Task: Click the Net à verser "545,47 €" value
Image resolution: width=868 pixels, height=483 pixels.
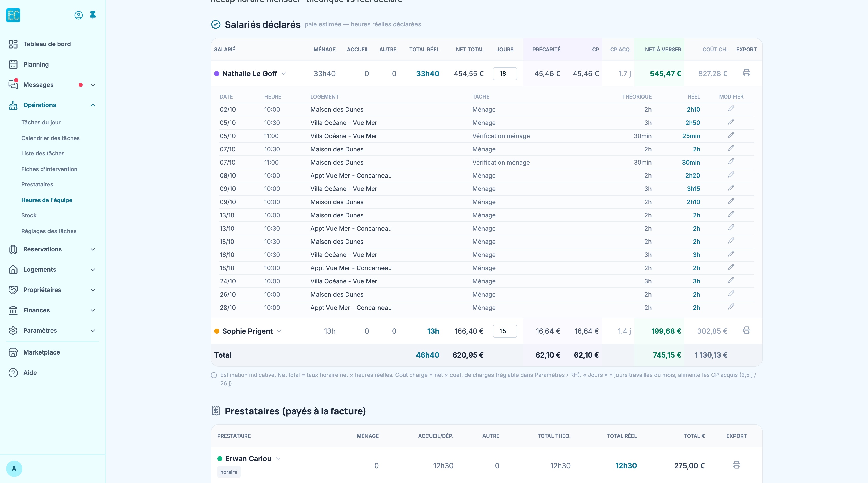Action: click(665, 73)
